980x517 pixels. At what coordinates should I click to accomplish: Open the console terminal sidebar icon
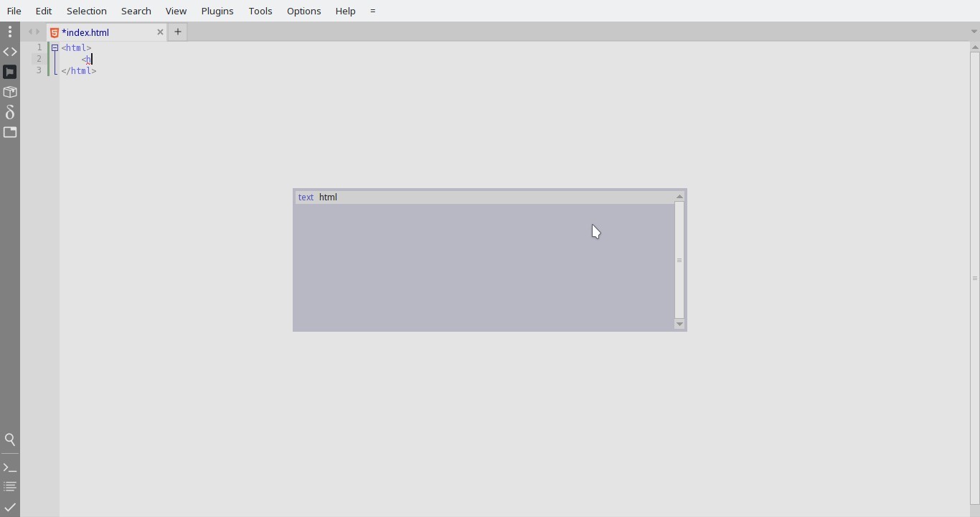tap(10, 469)
